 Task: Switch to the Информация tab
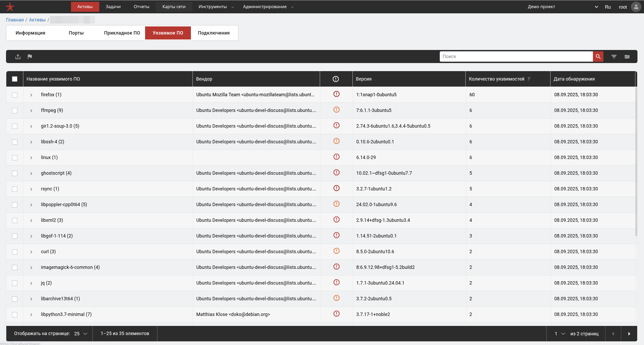[30, 33]
